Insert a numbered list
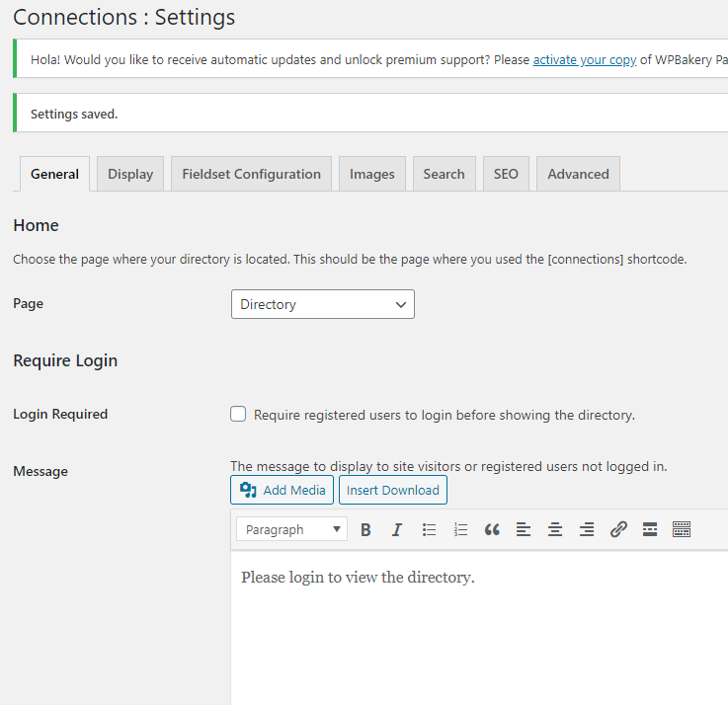This screenshot has width=728, height=705. [460, 529]
